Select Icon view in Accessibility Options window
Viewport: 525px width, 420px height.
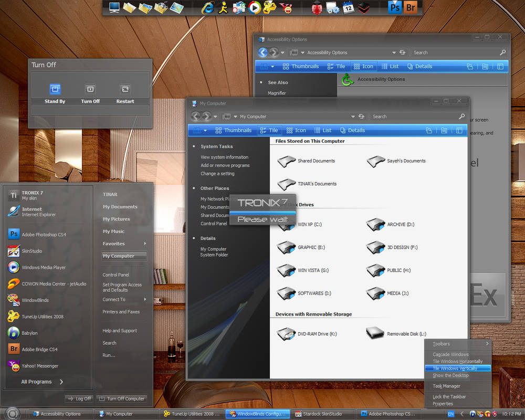[x=364, y=66]
